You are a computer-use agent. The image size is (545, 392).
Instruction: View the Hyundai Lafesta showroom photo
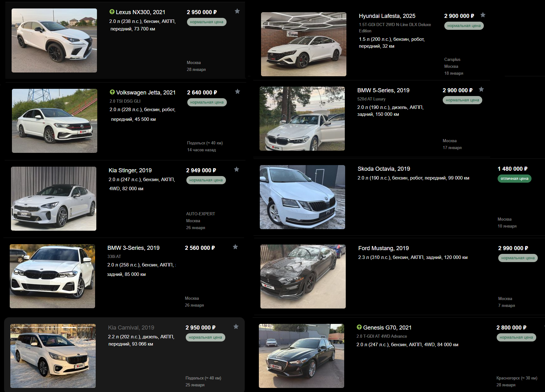click(304, 44)
